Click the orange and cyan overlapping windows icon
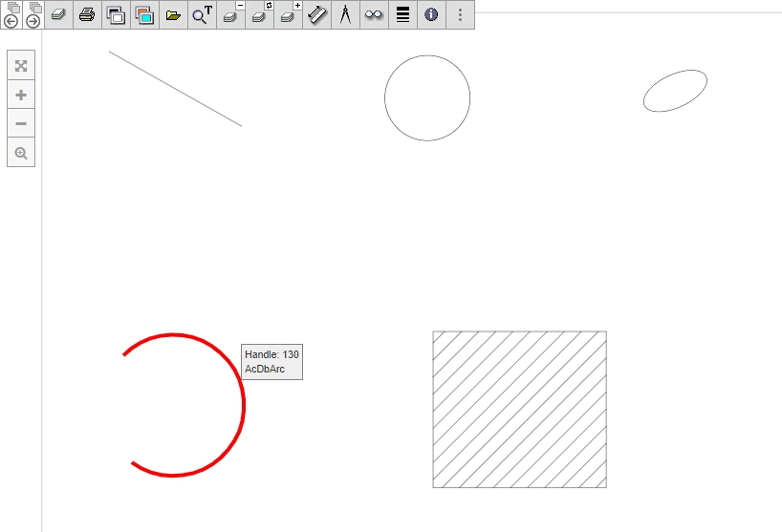Viewport: 782px width, 532px height. 144,14
